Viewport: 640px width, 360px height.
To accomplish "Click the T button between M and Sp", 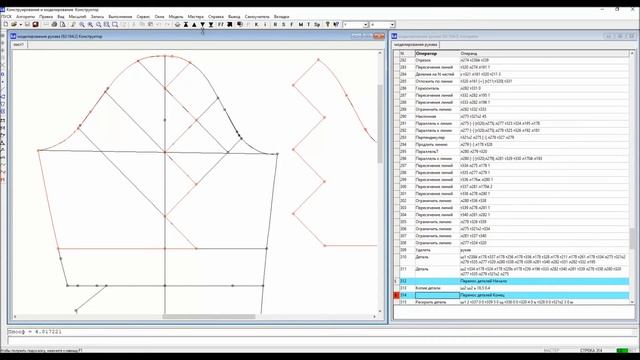I will coord(308,24).
